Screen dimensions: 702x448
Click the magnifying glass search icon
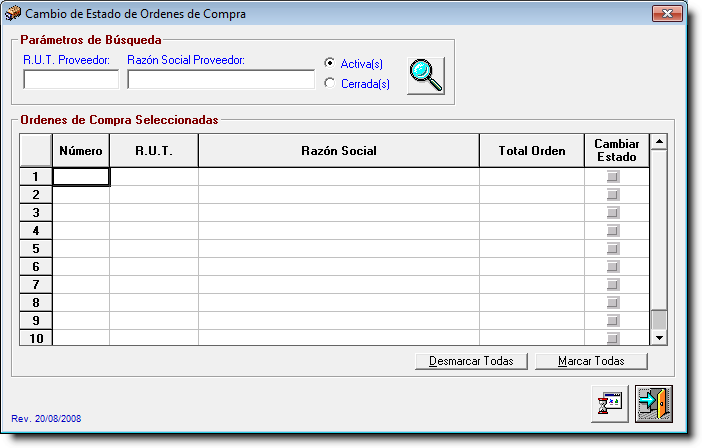pyautogui.click(x=426, y=76)
